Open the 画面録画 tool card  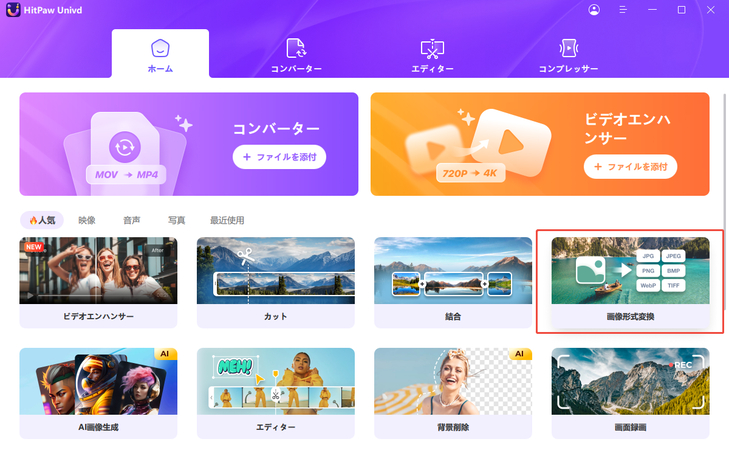tap(630, 393)
